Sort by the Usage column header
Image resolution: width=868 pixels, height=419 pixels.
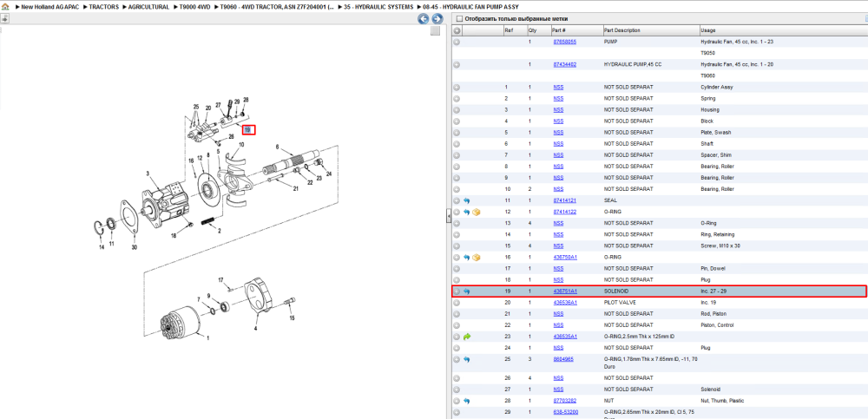pyautogui.click(x=708, y=30)
